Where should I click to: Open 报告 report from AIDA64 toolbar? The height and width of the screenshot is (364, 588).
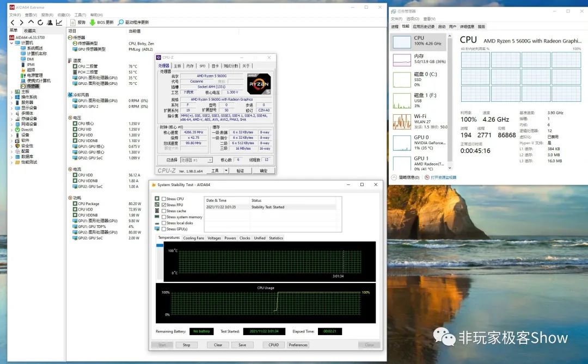pos(78,22)
